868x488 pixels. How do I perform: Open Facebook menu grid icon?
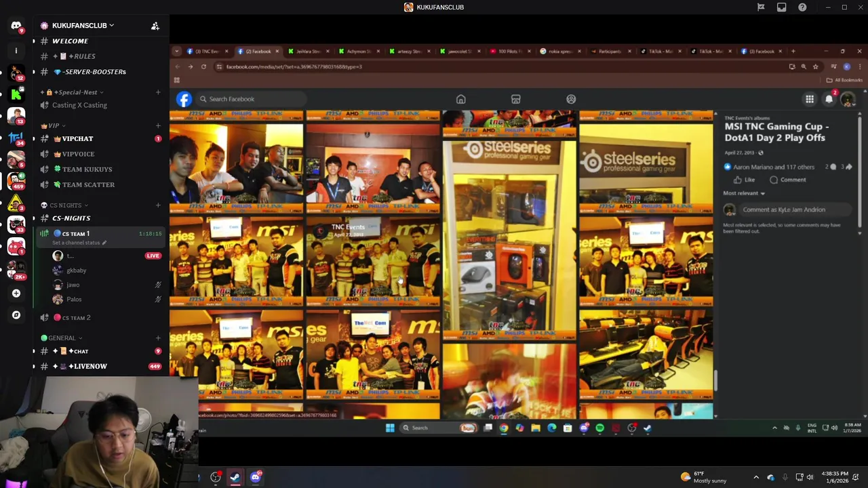(x=810, y=99)
